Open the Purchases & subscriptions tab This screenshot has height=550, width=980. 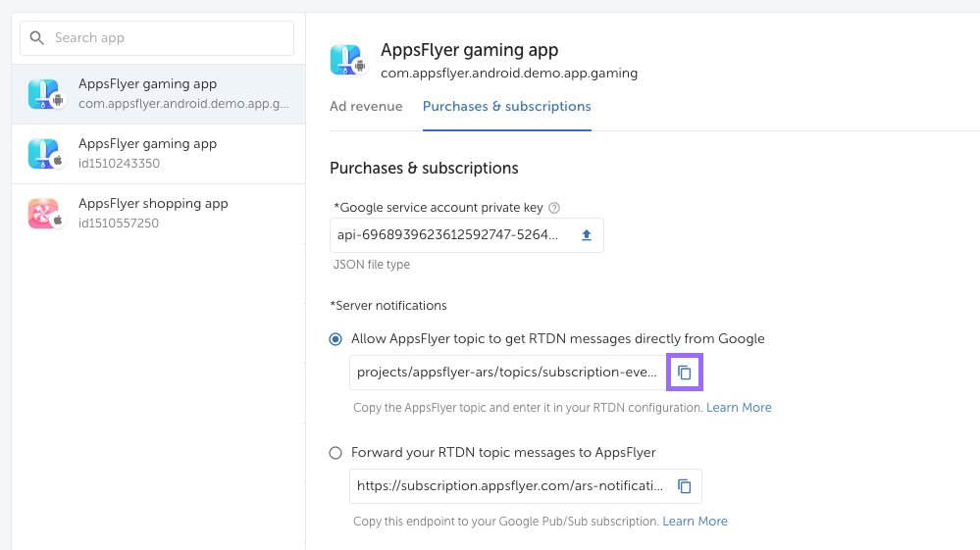tap(506, 106)
